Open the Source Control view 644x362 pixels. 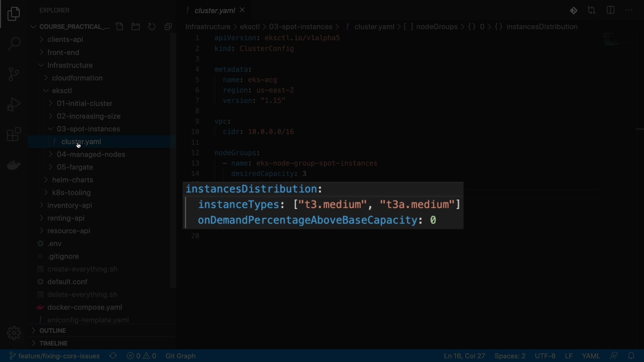(x=14, y=74)
